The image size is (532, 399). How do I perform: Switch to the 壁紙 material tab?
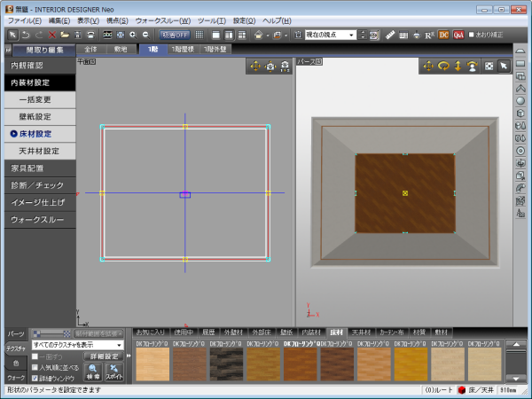click(286, 332)
